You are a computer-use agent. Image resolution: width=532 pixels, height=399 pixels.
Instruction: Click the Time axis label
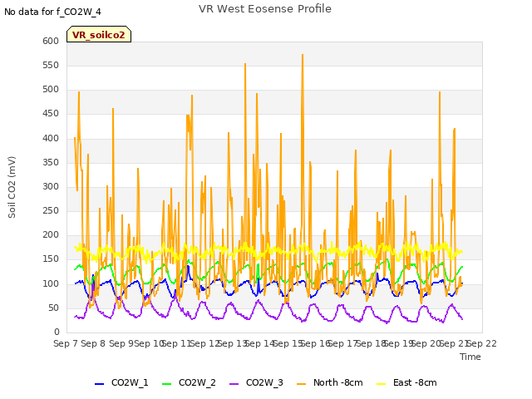click(x=470, y=357)
